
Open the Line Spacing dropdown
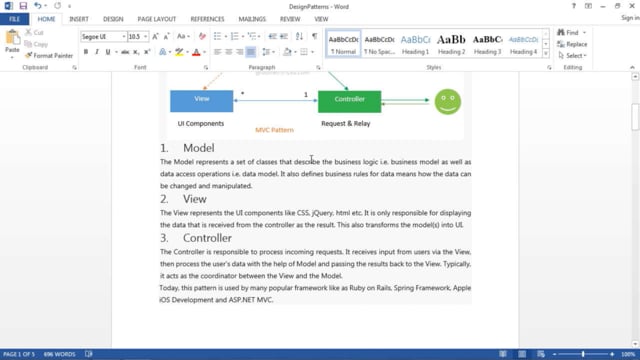[x=268, y=52]
